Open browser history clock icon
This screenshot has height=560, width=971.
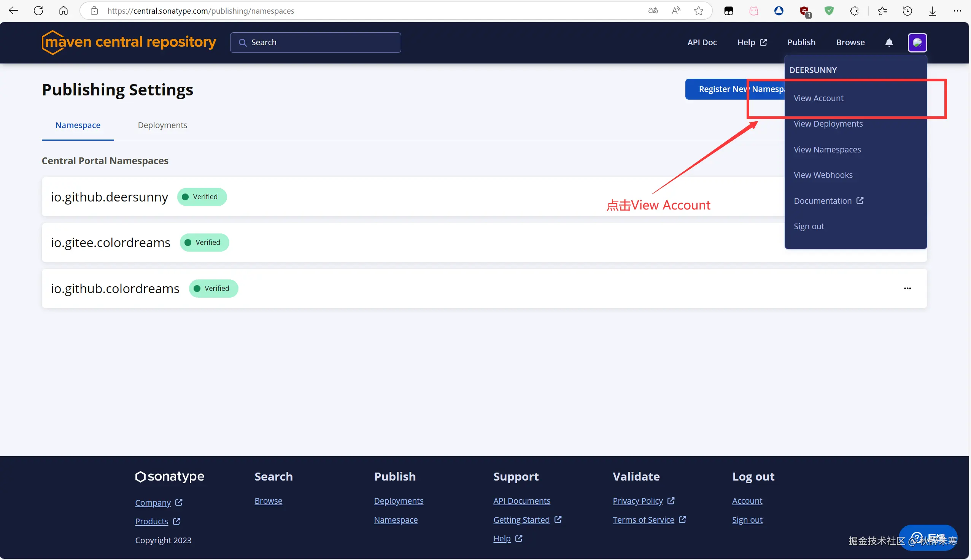pyautogui.click(x=907, y=11)
